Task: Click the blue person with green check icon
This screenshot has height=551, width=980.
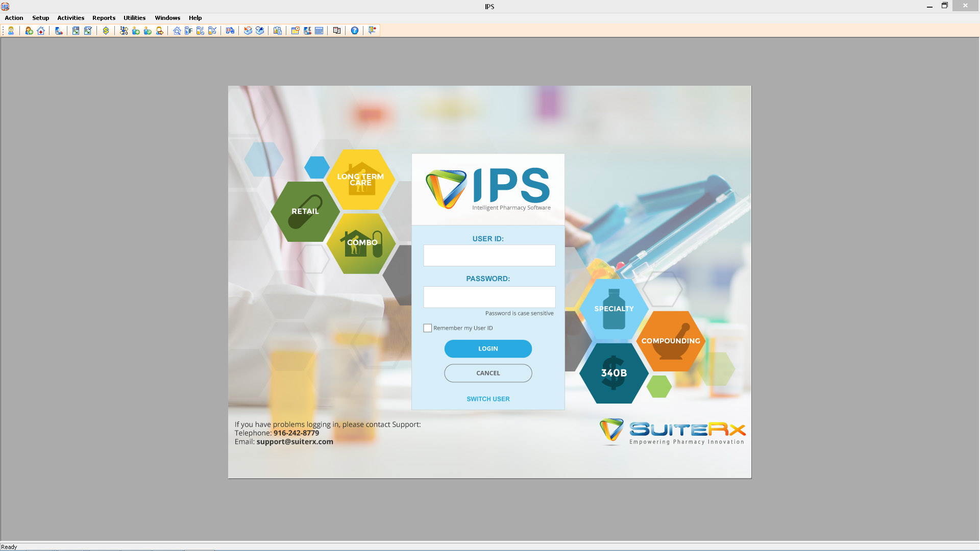Action: pos(148,31)
